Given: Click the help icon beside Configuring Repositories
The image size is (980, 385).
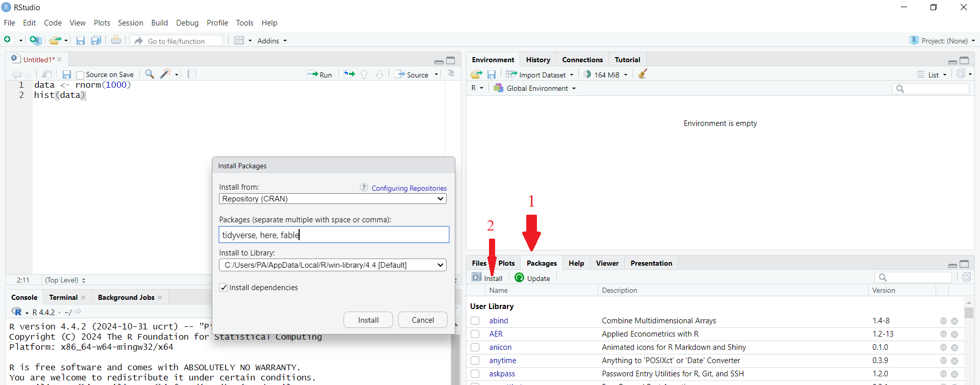Looking at the screenshot, I should [x=364, y=187].
